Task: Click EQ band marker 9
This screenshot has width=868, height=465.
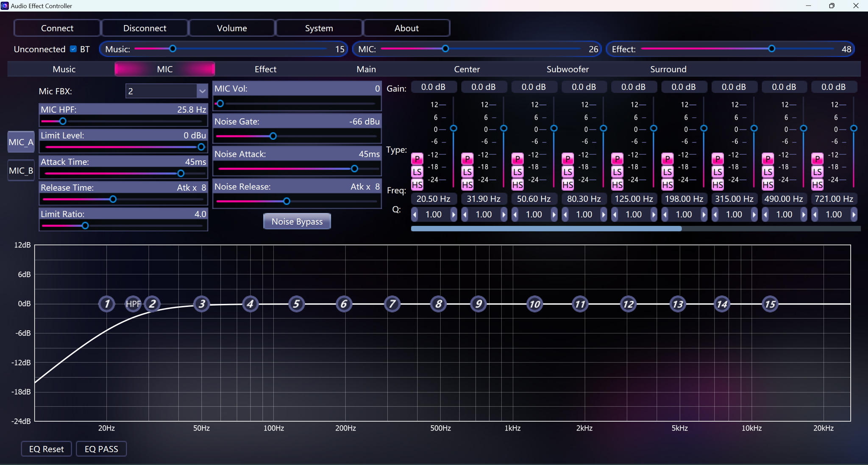Action: (x=479, y=304)
